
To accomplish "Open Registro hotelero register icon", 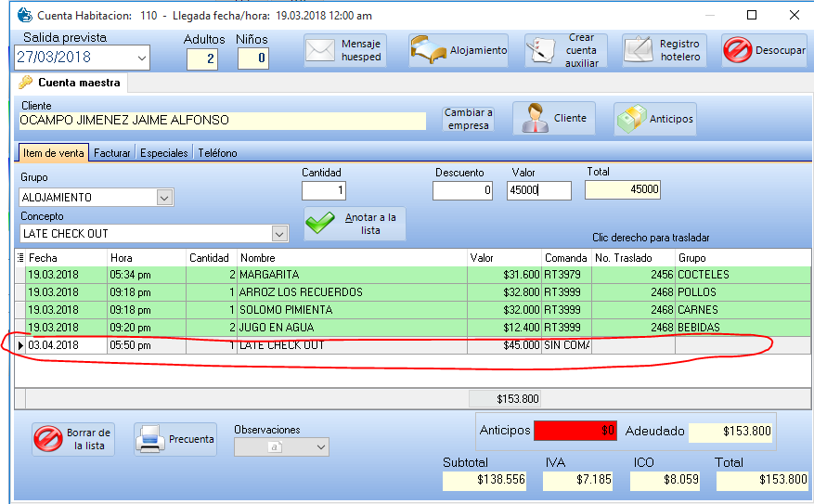I will pyautogui.click(x=639, y=51).
